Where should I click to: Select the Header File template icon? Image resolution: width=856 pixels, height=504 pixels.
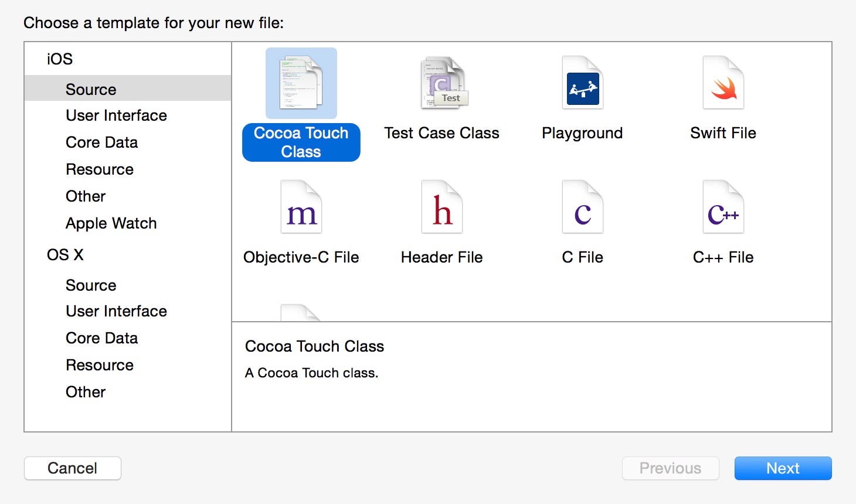click(442, 207)
